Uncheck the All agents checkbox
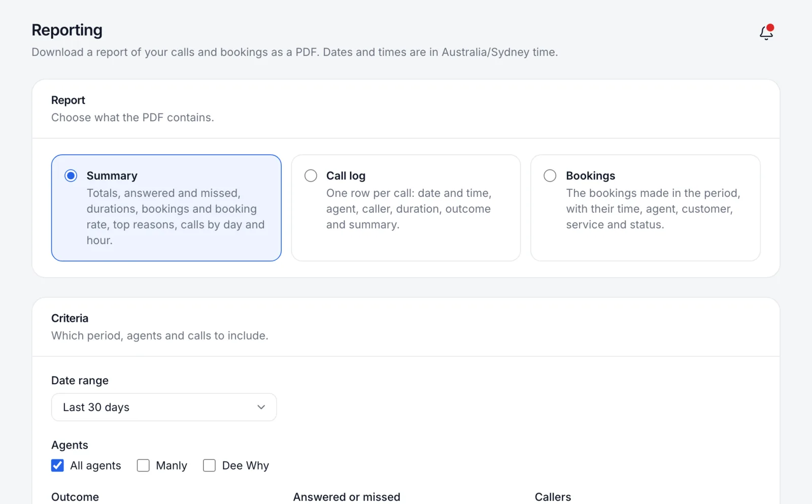The height and width of the screenshot is (504, 812). coord(57,465)
